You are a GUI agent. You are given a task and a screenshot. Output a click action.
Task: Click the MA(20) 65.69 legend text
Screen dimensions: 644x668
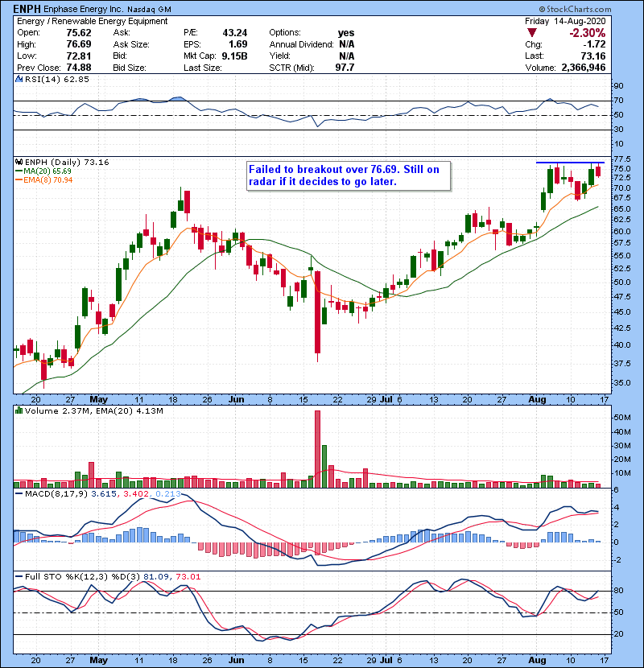pos(47,171)
